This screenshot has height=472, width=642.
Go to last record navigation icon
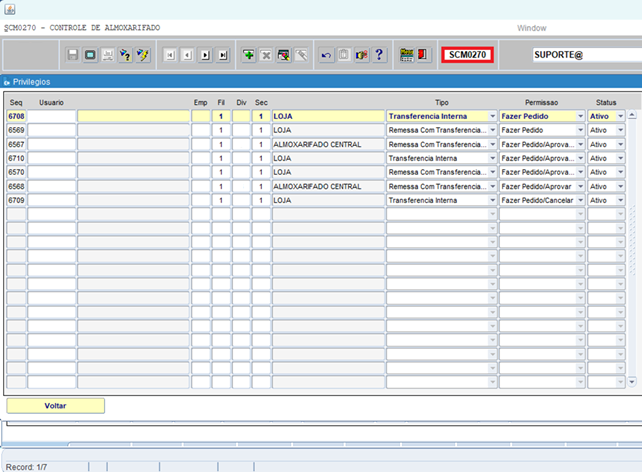tap(223, 55)
